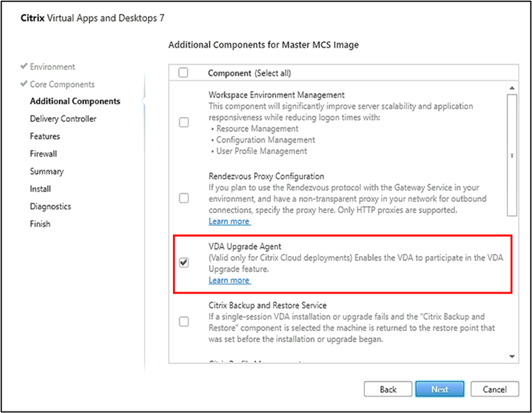Open the Install step
This screenshot has height=413, width=532.
pyautogui.click(x=40, y=189)
